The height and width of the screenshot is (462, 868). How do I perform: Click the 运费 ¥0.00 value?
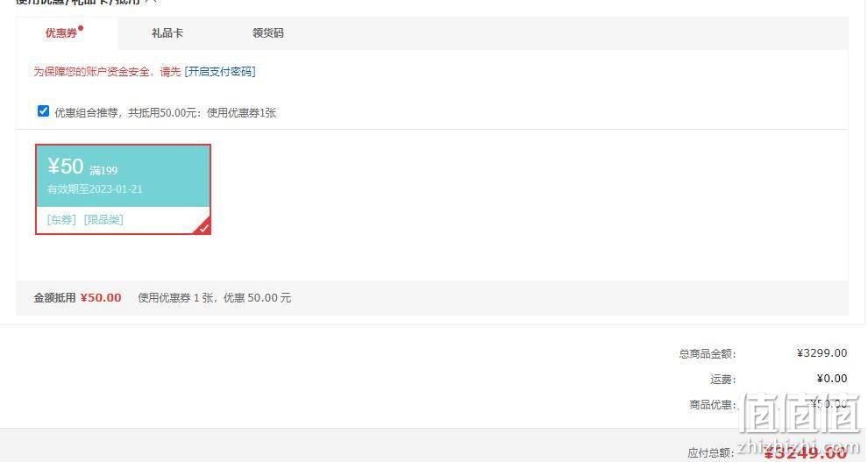pos(832,379)
